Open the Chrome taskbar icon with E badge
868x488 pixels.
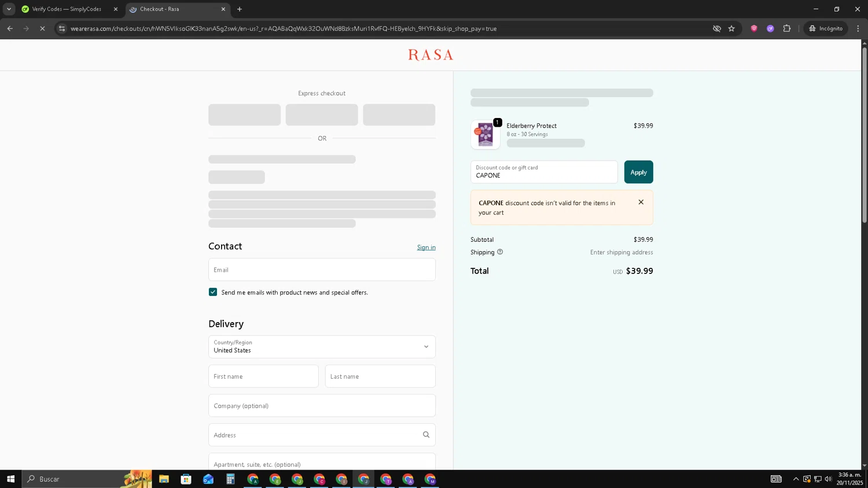click(x=275, y=479)
